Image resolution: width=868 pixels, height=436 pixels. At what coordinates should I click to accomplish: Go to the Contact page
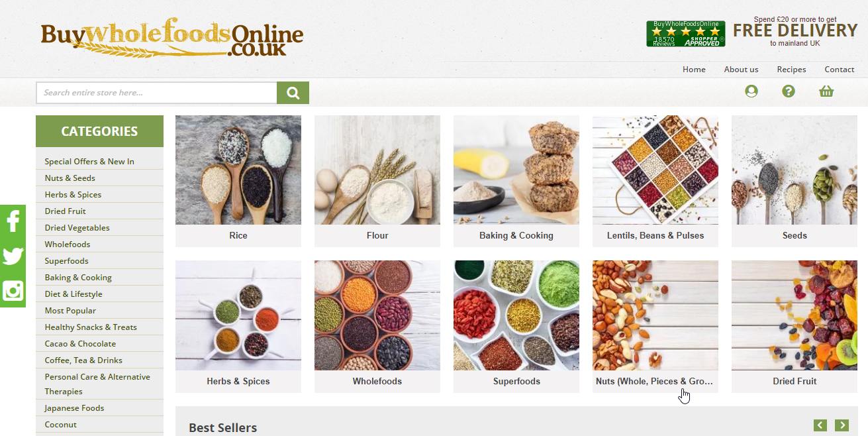(x=839, y=70)
